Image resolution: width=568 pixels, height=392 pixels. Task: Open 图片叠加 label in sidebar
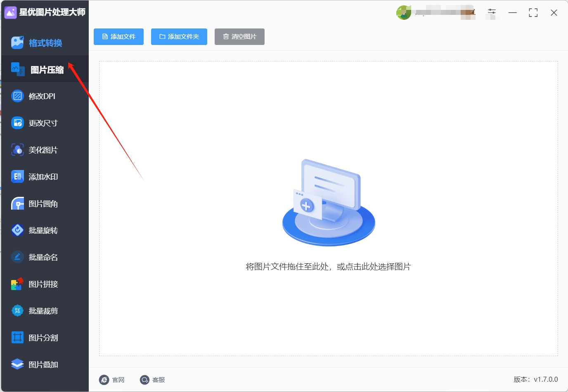(43, 364)
